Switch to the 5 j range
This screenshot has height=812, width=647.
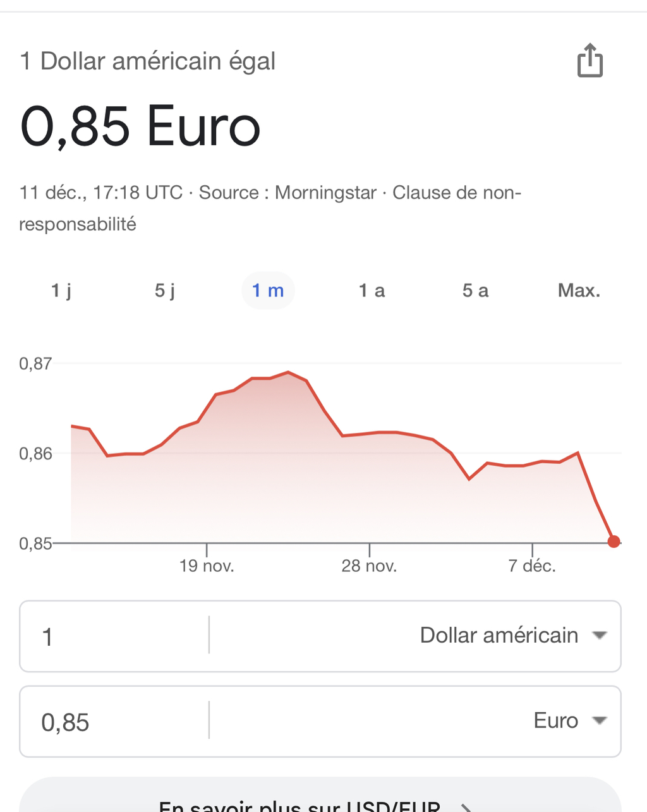pyautogui.click(x=165, y=291)
